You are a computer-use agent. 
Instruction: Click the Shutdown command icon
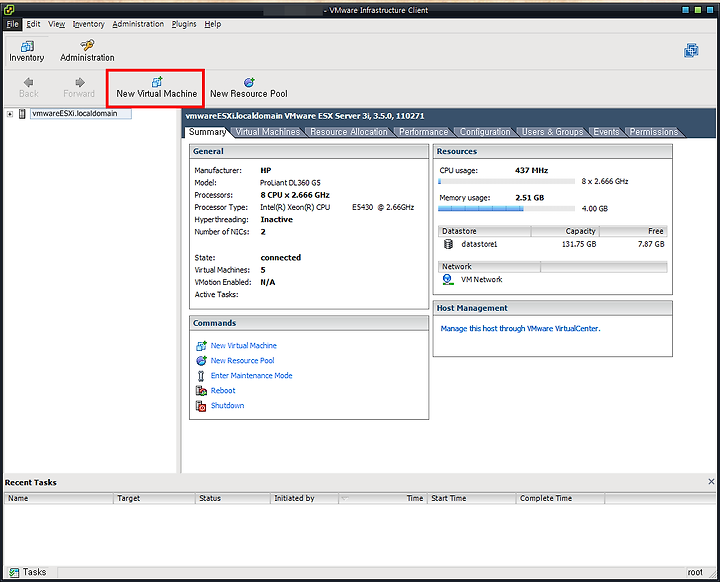201,406
